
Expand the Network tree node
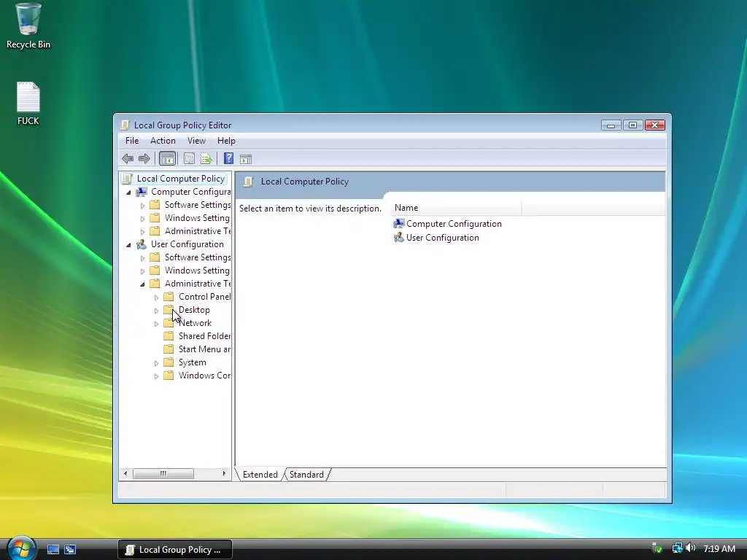(x=156, y=324)
